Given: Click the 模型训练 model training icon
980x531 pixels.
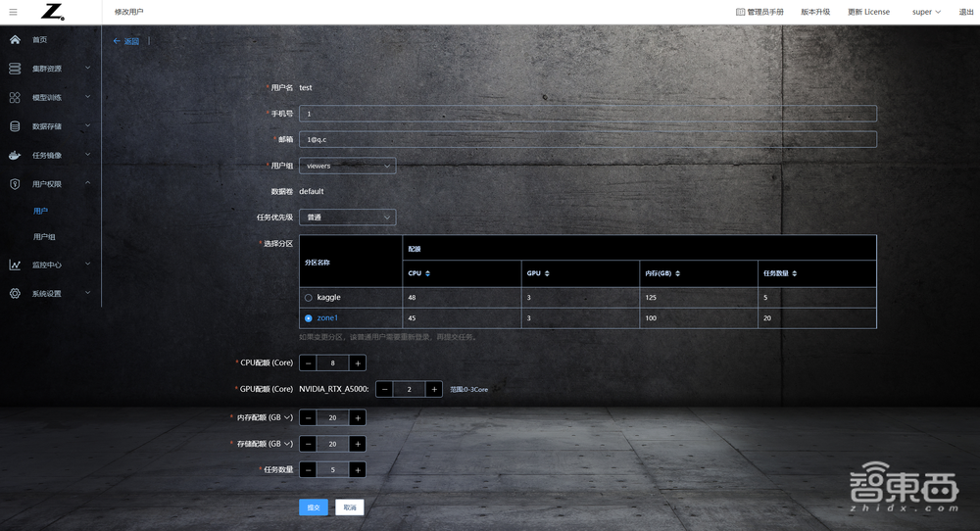Looking at the screenshot, I should click(15, 98).
